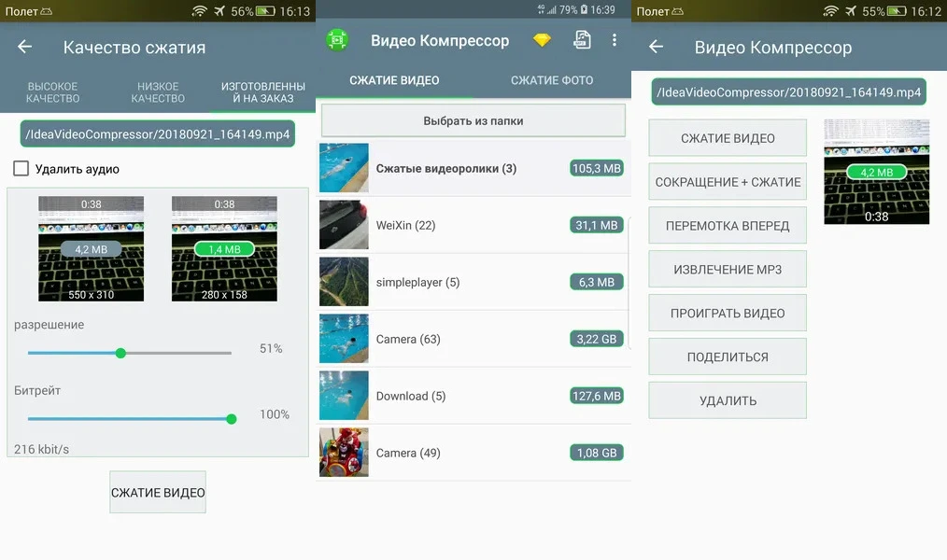Viewport: 947px width, 560px height.
Task: Choose СЖАТИЕ ВИДЕО in the action list
Action: click(728, 138)
